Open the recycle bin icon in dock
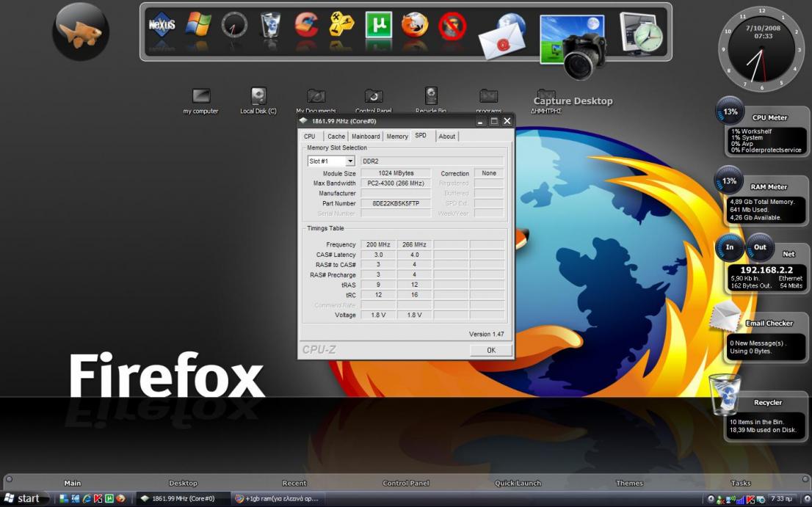The height and width of the screenshot is (507, 812). 270,24
